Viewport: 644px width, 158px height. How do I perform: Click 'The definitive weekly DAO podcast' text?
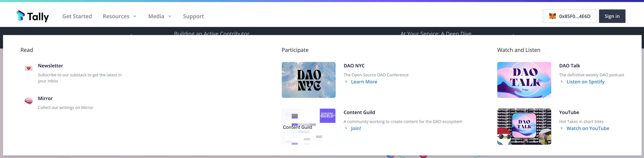click(591, 75)
